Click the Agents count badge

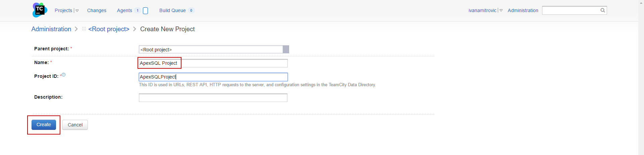click(138, 10)
